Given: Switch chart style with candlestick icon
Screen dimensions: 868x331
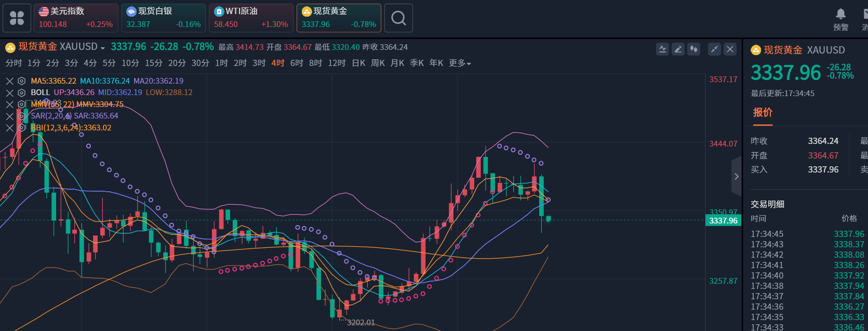Looking at the screenshot, I should point(693,49).
